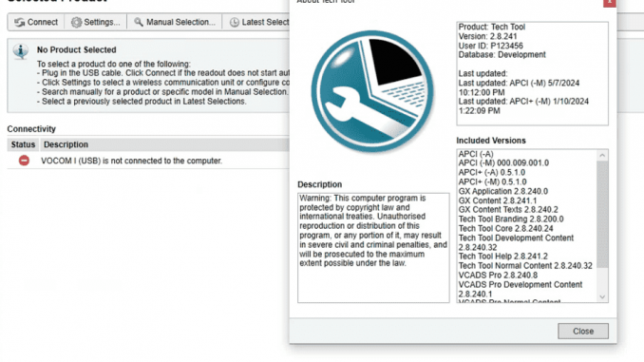Image resolution: width=644 pixels, height=362 pixels.
Task: Select 'Tech Tool Core 2.8.240.24' entry
Action: pos(505,228)
